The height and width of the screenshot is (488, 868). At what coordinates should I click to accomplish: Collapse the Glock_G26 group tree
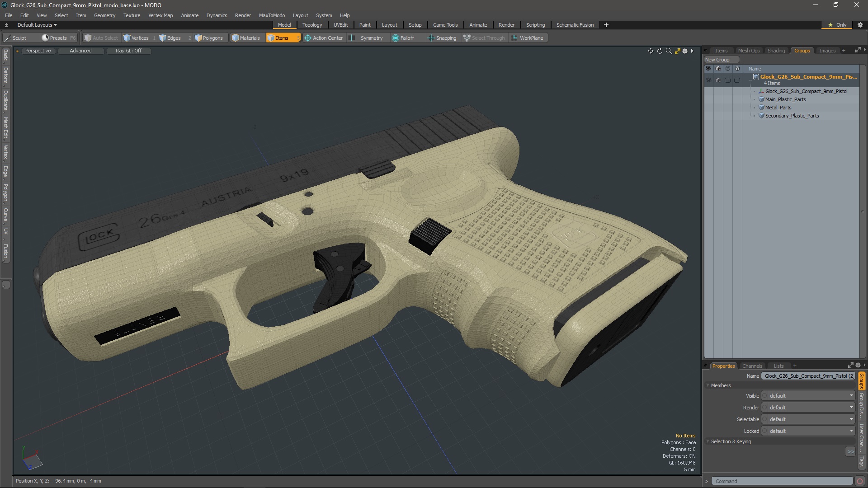(750, 80)
